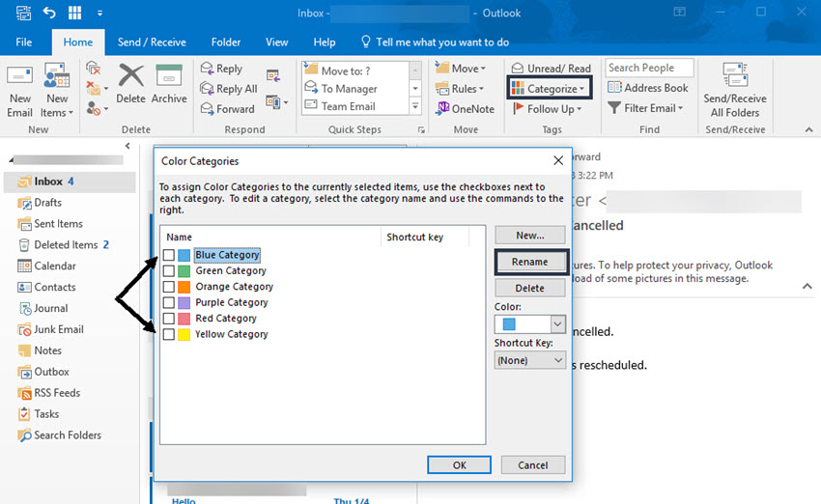
Task: Check the Red Category checkbox
Action: pos(169,319)
